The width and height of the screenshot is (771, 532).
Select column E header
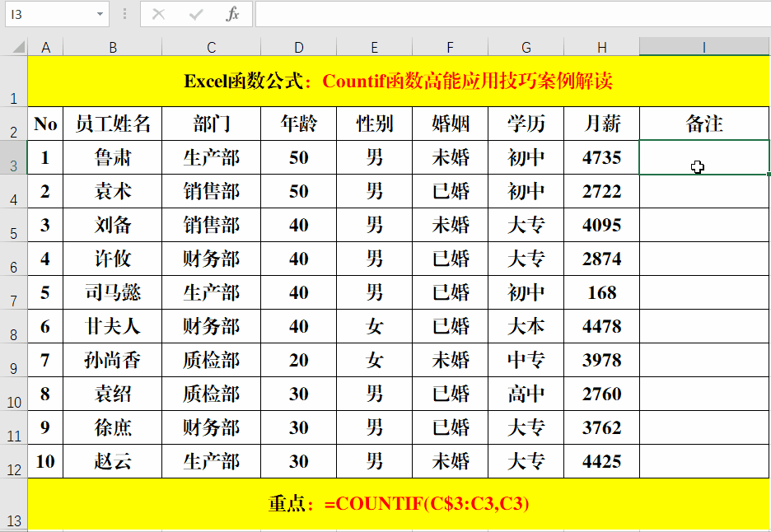pos(374,47)
